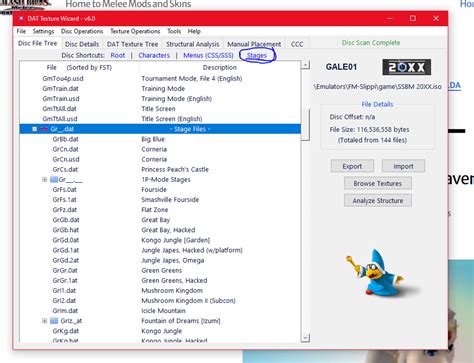Switch to the CCC tab
Image resolution: width=474 pixels, height=363 pixels.
pos(297,44)
